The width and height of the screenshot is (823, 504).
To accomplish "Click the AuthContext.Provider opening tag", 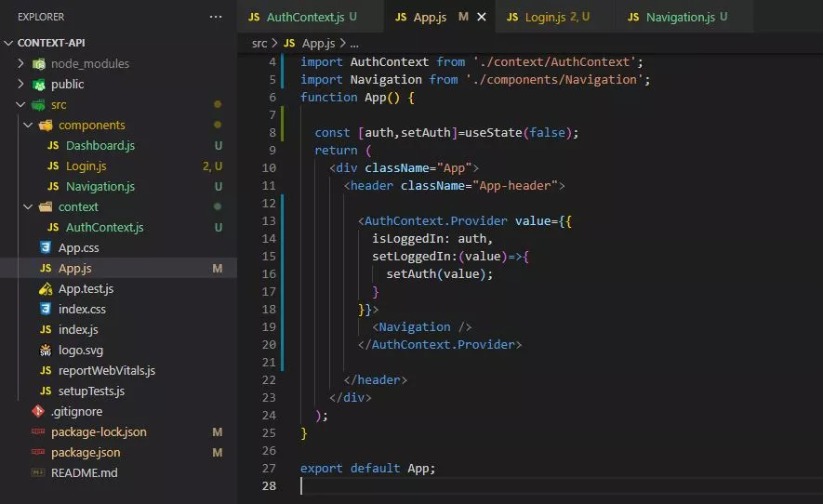I will coord(436,220).
